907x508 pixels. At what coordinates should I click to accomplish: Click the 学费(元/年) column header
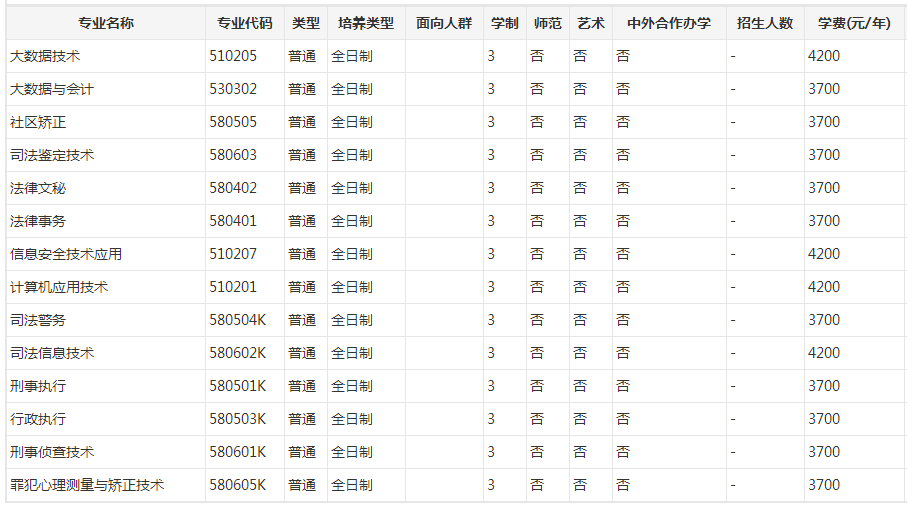pos(854,23)
